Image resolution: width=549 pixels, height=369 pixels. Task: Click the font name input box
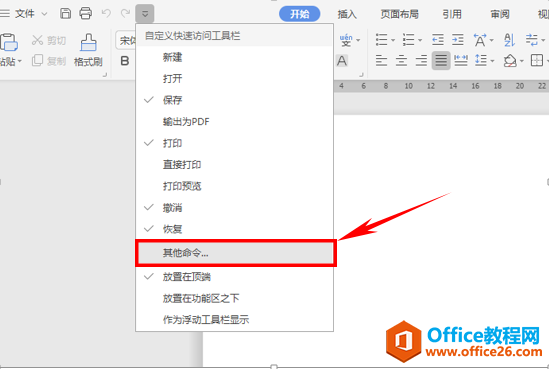click(126, 40)
